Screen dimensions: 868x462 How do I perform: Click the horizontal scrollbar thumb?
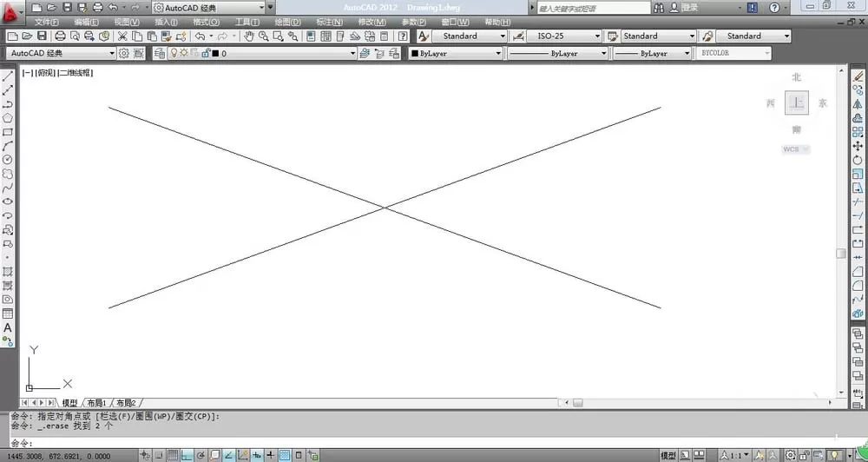pos(577,403)
